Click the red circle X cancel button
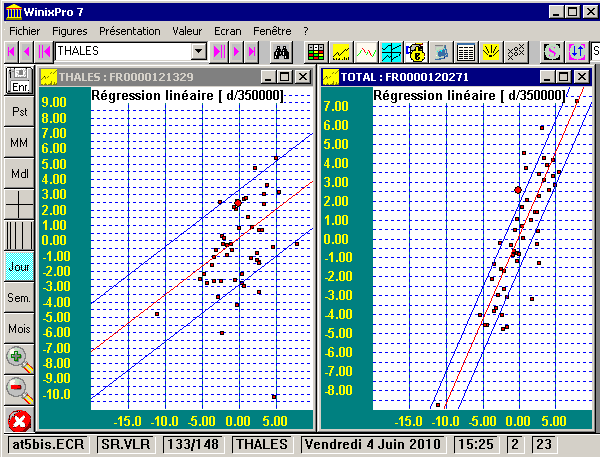This screenshot has width=600, height=457. pos(20,421)
